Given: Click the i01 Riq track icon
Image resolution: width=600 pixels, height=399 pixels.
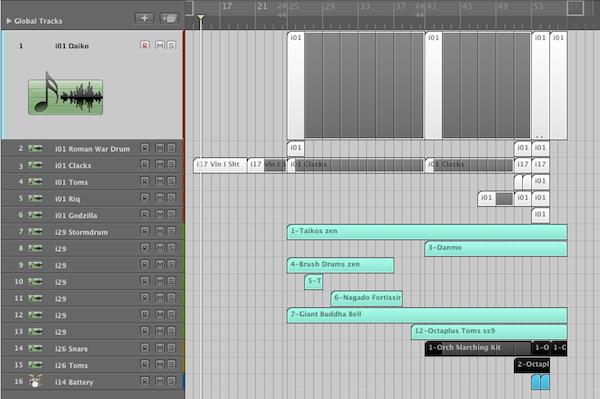Looking at the screenshot, I should click(35, 198).
